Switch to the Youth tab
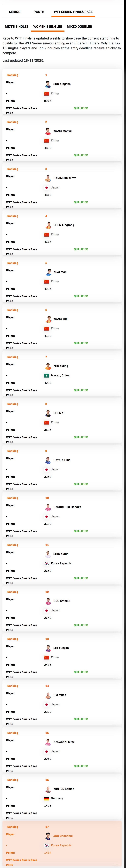 [x=39, y=12]
